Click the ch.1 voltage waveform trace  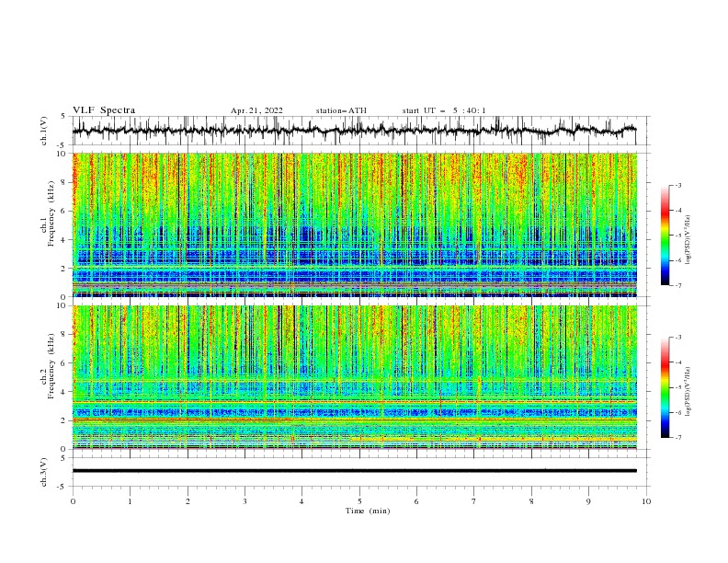tap(354, 131)
